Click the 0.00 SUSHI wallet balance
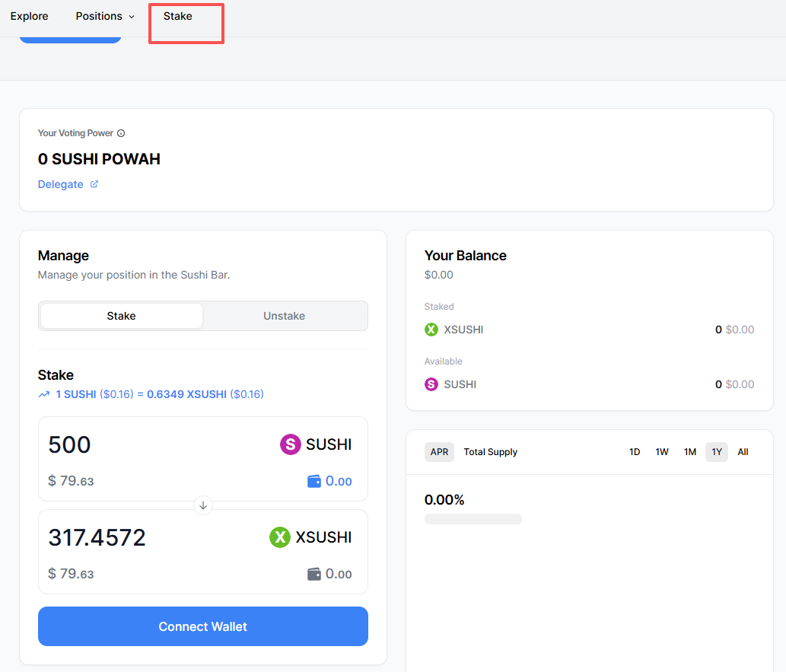Viewport: 786px width, 672px height. (x=339, y=482)
